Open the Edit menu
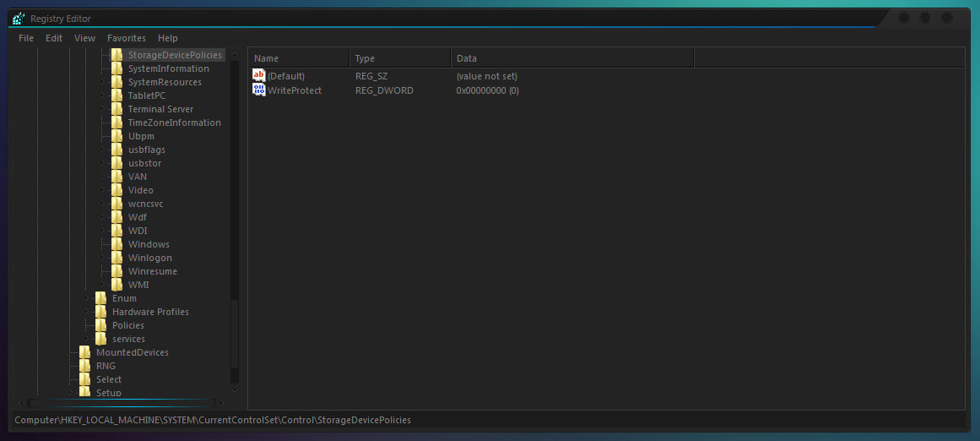This screenshot has height=441, width=980. click(54, 38)
